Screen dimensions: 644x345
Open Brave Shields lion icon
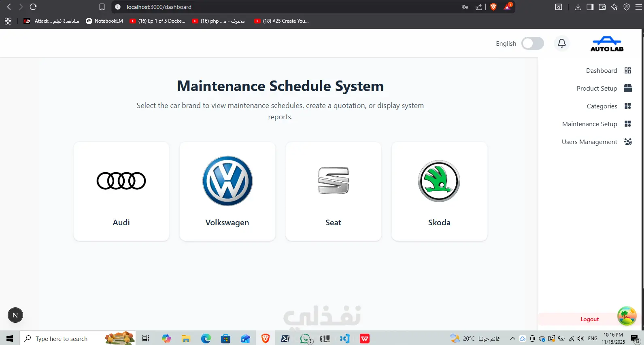(493, 7)
